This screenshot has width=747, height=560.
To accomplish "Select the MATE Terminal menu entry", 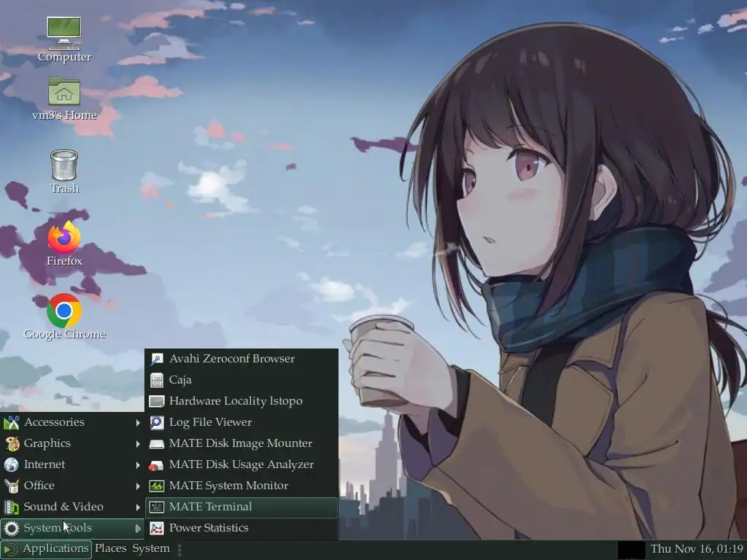I will click(x=241, y=507).
